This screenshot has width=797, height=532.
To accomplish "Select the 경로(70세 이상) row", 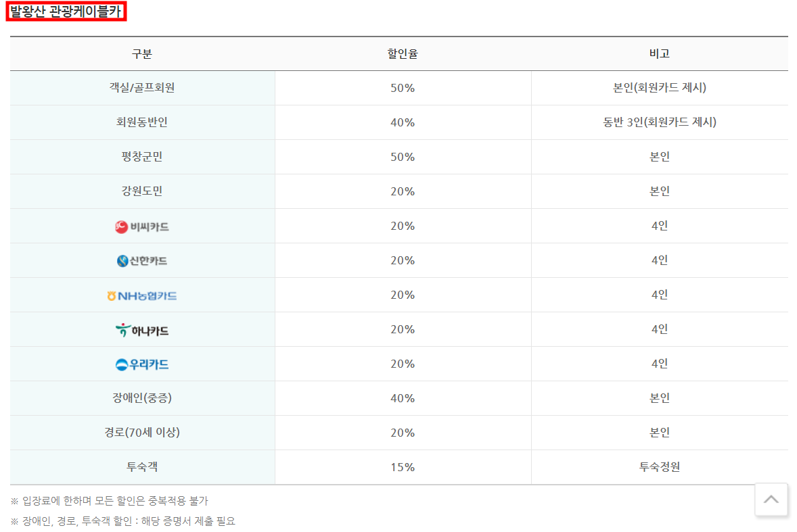I will coord(141,432).
